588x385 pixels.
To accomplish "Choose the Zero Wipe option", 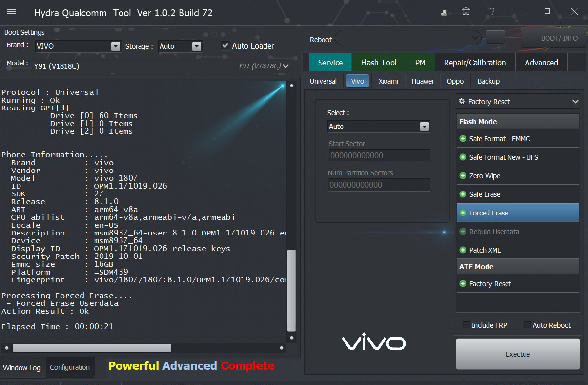I will click(518, 176).
